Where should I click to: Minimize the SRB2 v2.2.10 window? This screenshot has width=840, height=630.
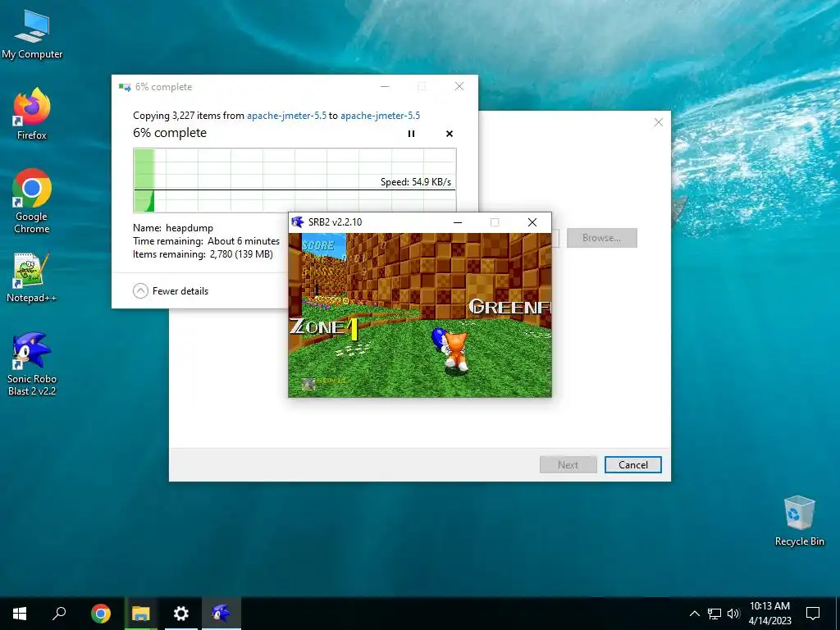(x=458, y=221)
